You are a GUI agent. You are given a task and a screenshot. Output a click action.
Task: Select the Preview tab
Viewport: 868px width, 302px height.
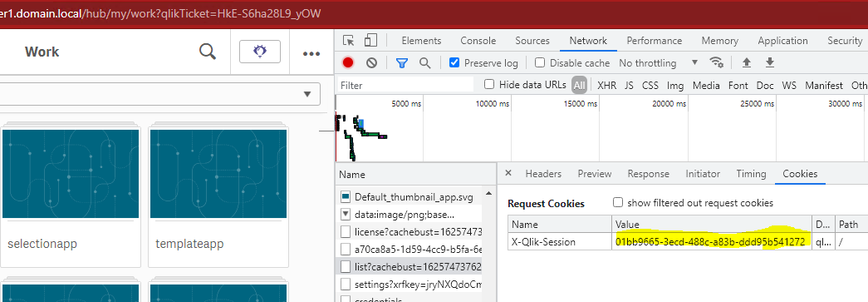(x=595, y=173)
